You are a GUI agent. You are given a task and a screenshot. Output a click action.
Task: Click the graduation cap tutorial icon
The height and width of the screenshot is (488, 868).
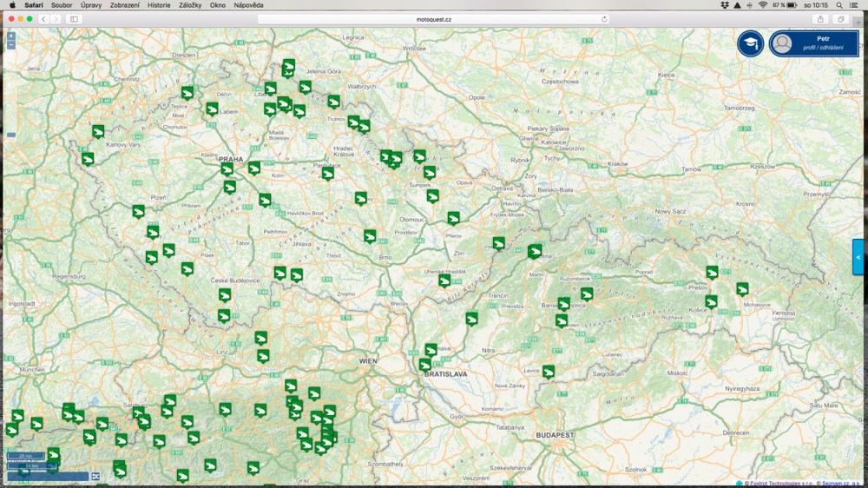(750, 43)
